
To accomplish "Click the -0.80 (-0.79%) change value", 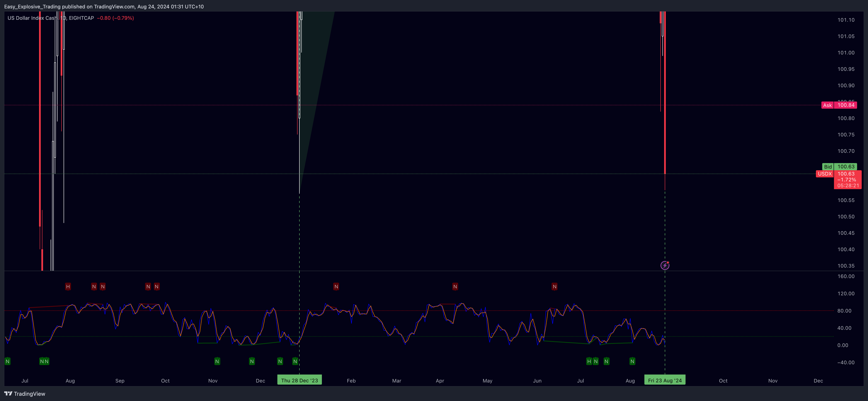I will [x=115, y=18].
